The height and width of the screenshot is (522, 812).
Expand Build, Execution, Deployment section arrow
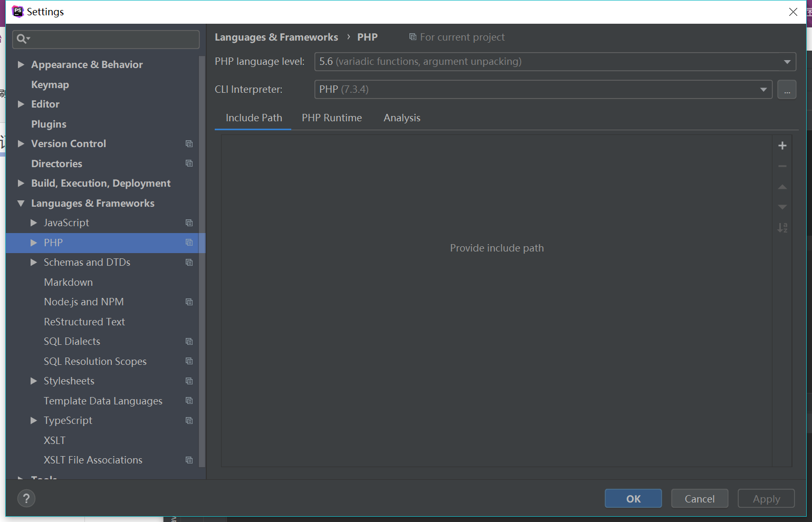21,183
